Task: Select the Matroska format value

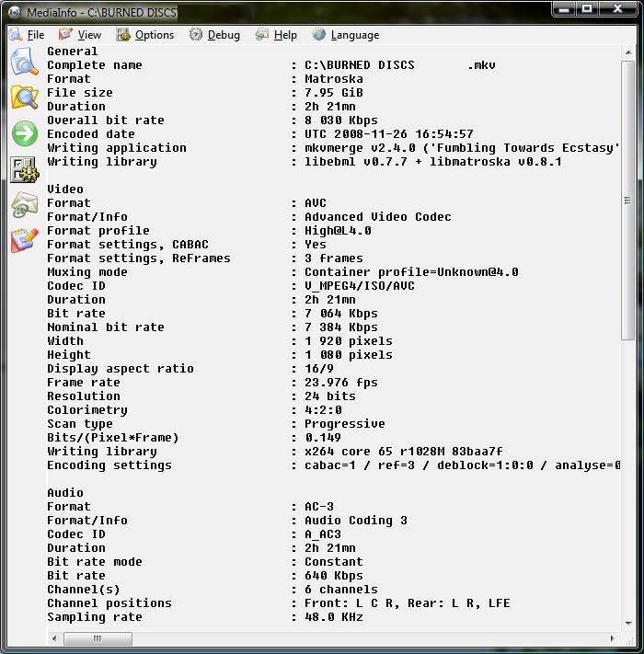Action: click(x=334, y=79)
